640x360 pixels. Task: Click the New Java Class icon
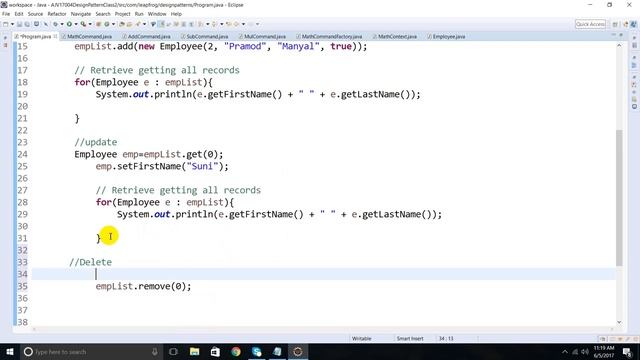(107, 24)
